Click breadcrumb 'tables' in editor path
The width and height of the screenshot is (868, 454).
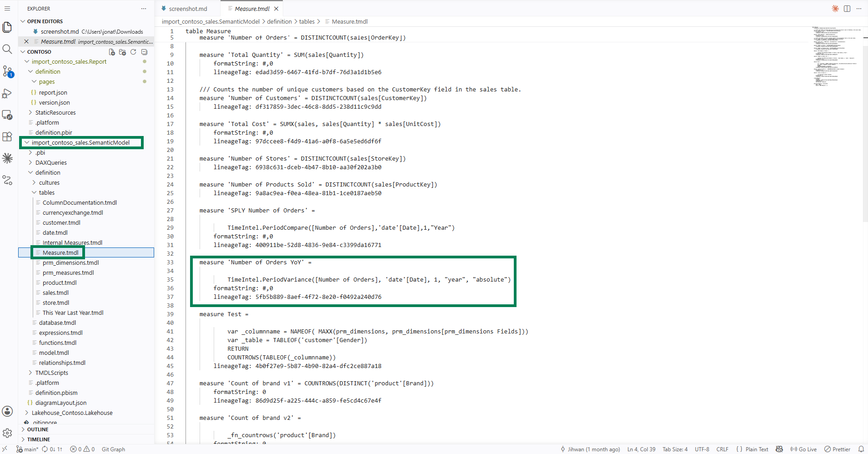coord(306,21)
